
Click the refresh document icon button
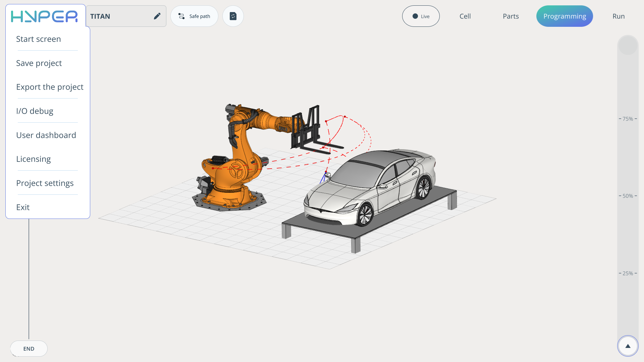click(x=233, y=16)
